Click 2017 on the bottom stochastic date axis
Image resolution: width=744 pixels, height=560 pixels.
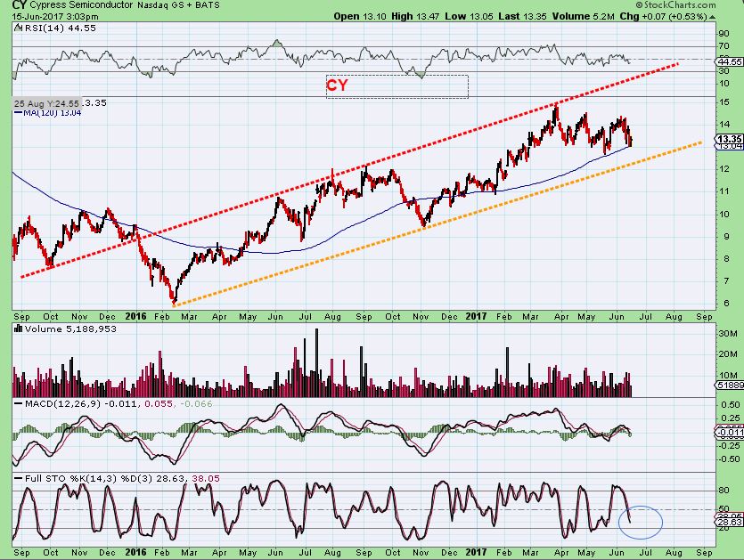[x=476, y=552]
